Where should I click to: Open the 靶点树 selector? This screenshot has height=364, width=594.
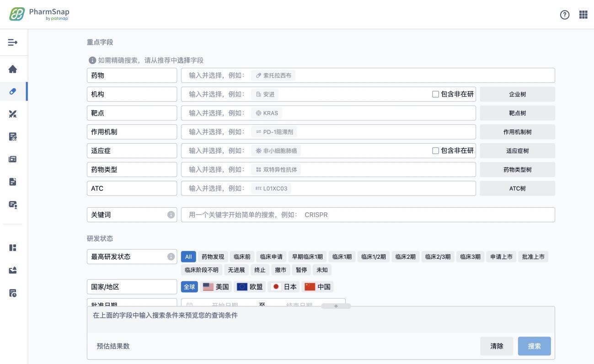tap(517, 112)
